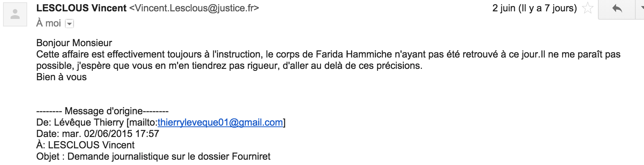Click the sender's avatar placeholder icon
The height and width of the screenshot is (165, 644).
click(15, 14)
